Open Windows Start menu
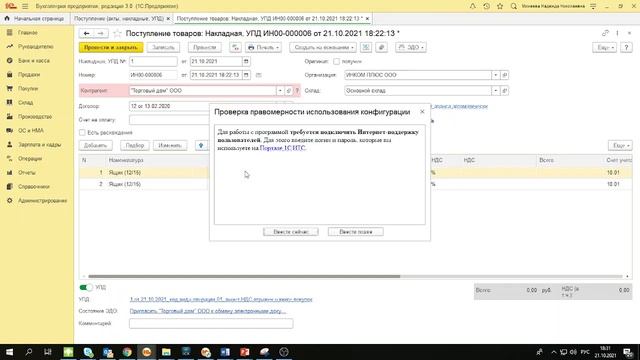The height and width of the screenshot is (360, 640). (x=9, y=352)
